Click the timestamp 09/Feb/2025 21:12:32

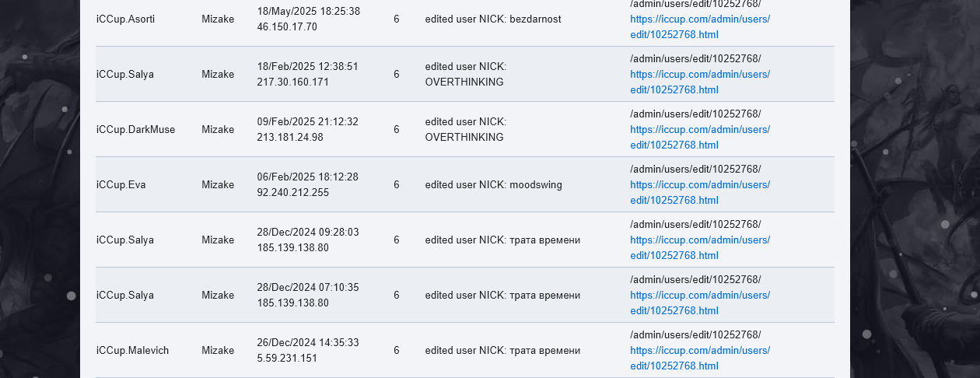point(307,121)
